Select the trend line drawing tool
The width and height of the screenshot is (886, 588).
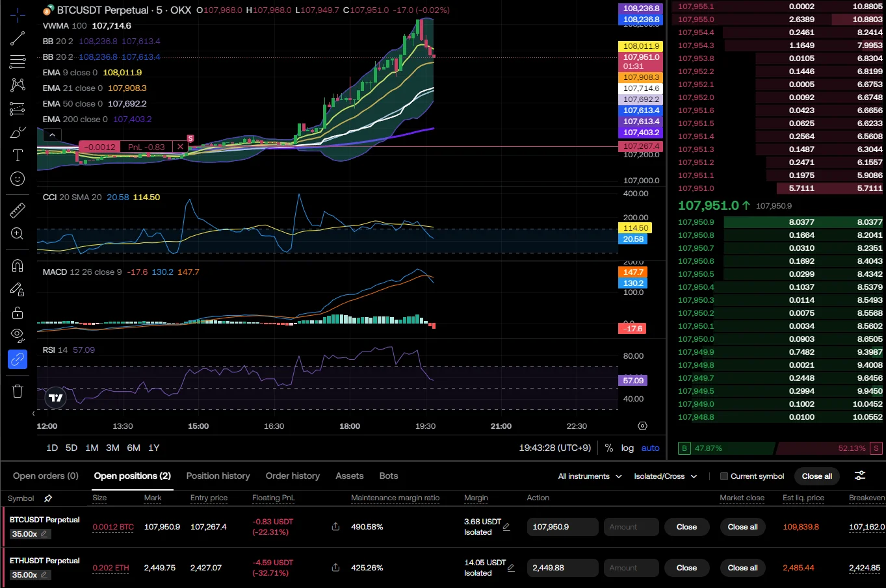point(18,38)
